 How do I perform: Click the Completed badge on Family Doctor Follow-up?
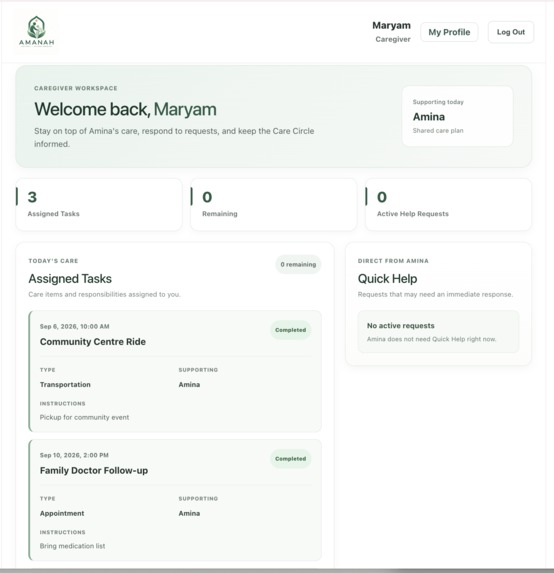[291, 459]
